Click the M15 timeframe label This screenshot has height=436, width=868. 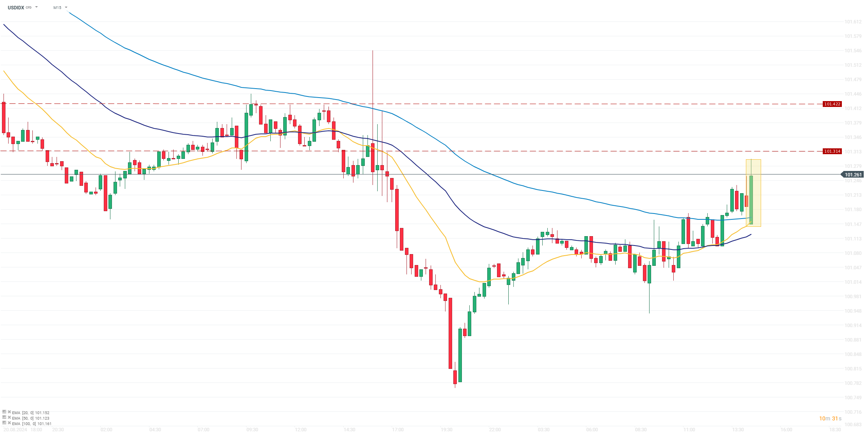click(57, 7)
